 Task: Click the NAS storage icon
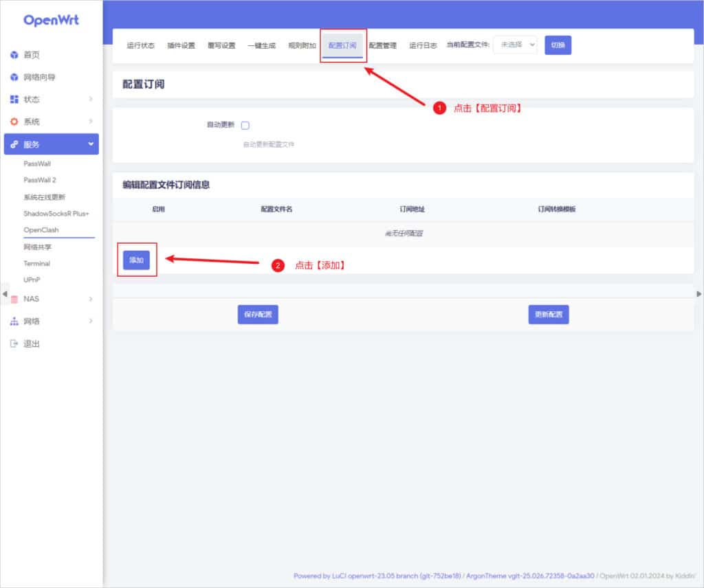click(14, 299)
